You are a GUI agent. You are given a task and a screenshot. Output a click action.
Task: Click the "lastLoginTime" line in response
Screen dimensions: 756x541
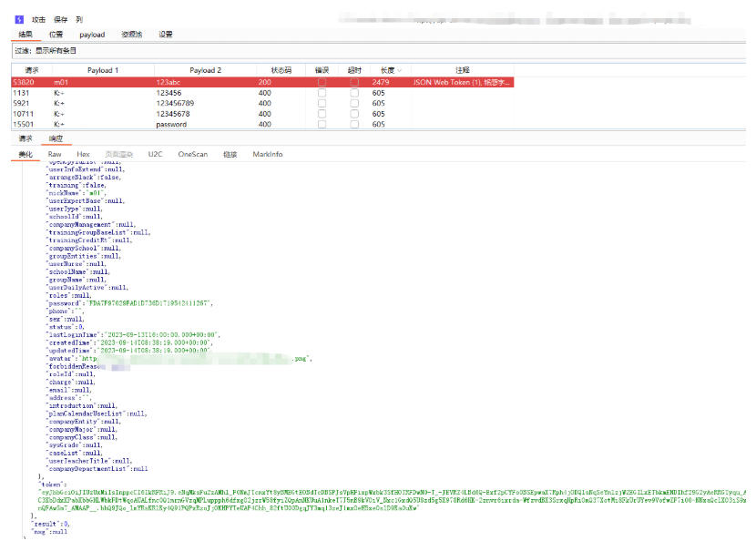(134, 334)
